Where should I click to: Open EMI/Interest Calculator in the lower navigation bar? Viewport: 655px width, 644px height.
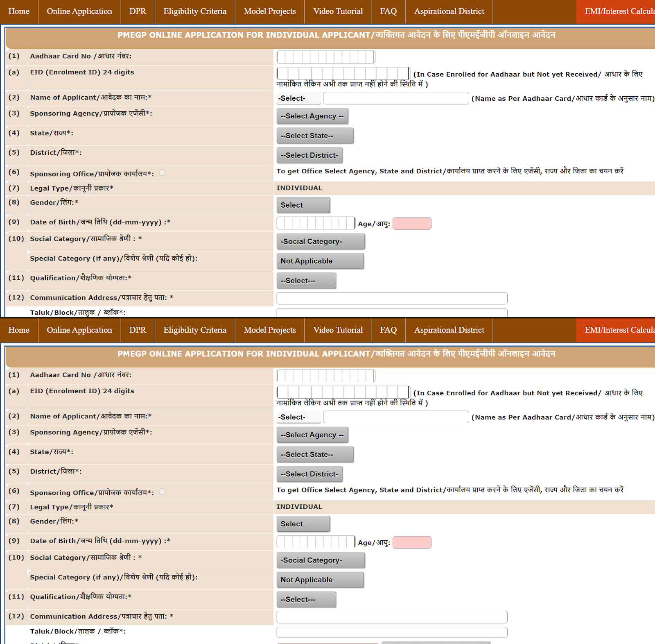(616, 330)
